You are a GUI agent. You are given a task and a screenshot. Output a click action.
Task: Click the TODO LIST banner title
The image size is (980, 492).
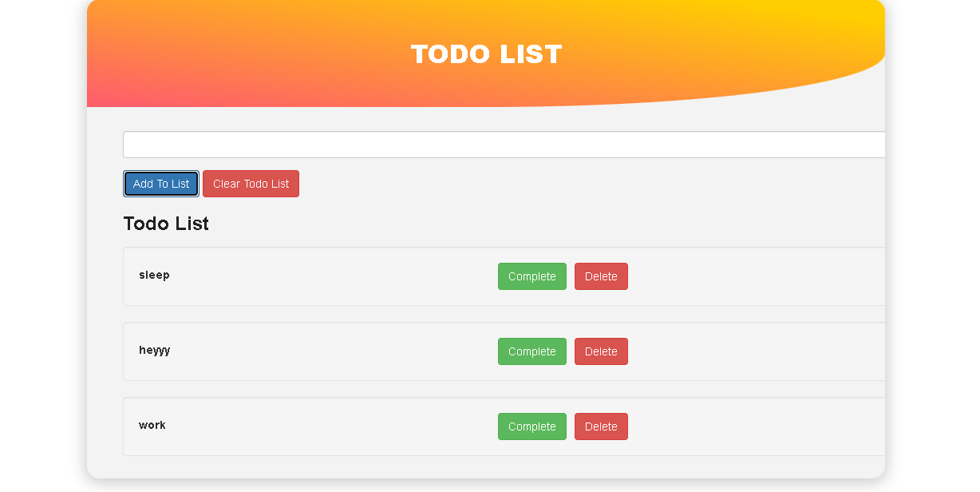(486, 54)
